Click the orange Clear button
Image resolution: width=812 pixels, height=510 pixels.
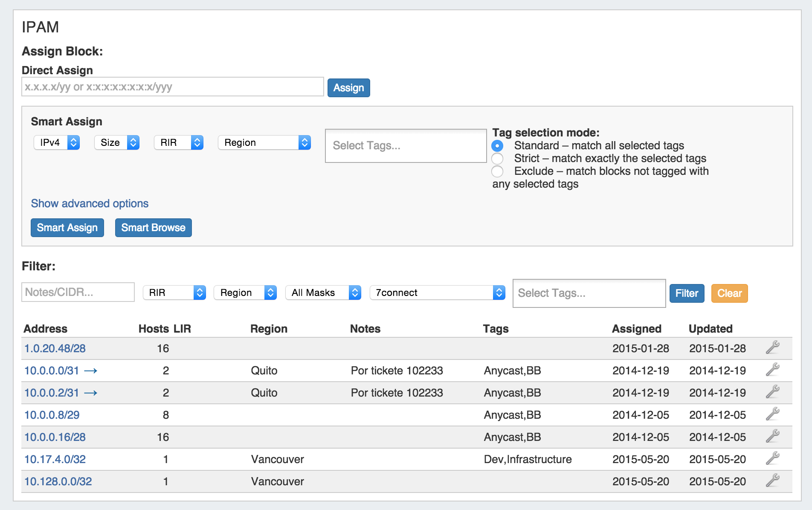pos(729,293)
